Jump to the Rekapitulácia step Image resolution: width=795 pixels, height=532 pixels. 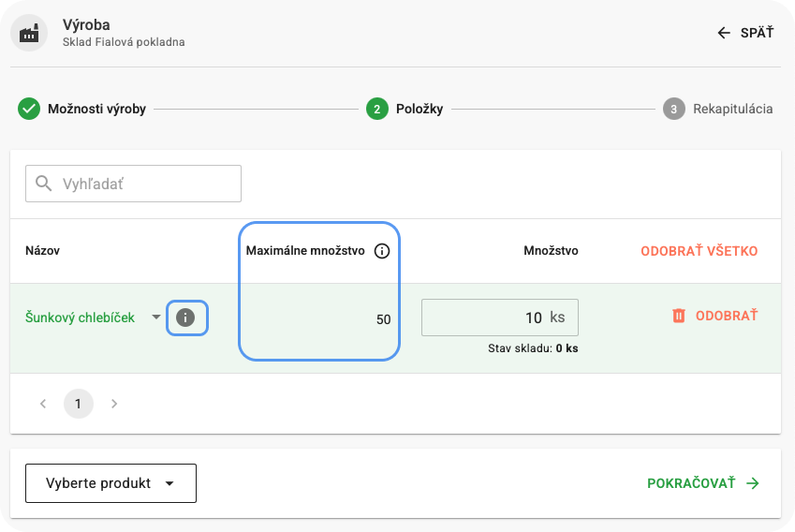click(x=732, y=109)
